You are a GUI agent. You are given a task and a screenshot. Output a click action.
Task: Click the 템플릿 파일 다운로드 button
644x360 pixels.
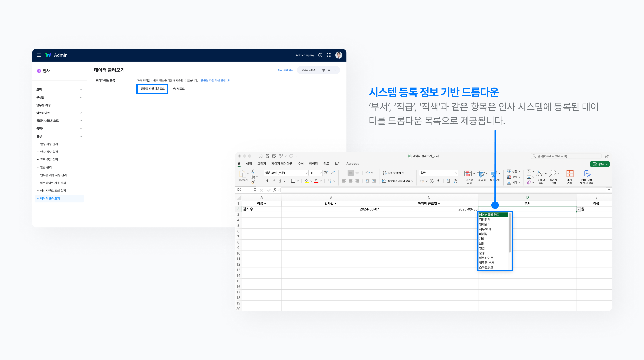point(152,89)
